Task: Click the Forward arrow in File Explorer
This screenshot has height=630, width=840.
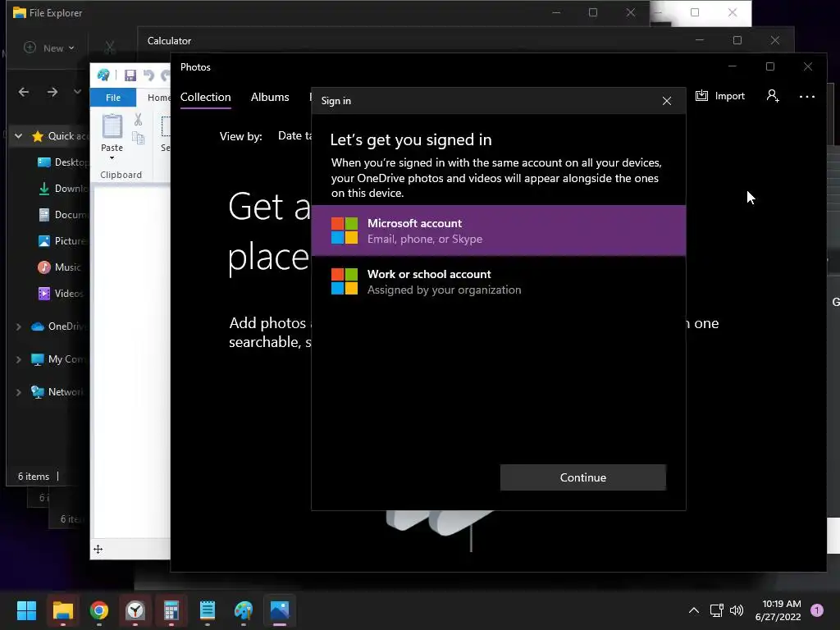Action: click(52, 92)
